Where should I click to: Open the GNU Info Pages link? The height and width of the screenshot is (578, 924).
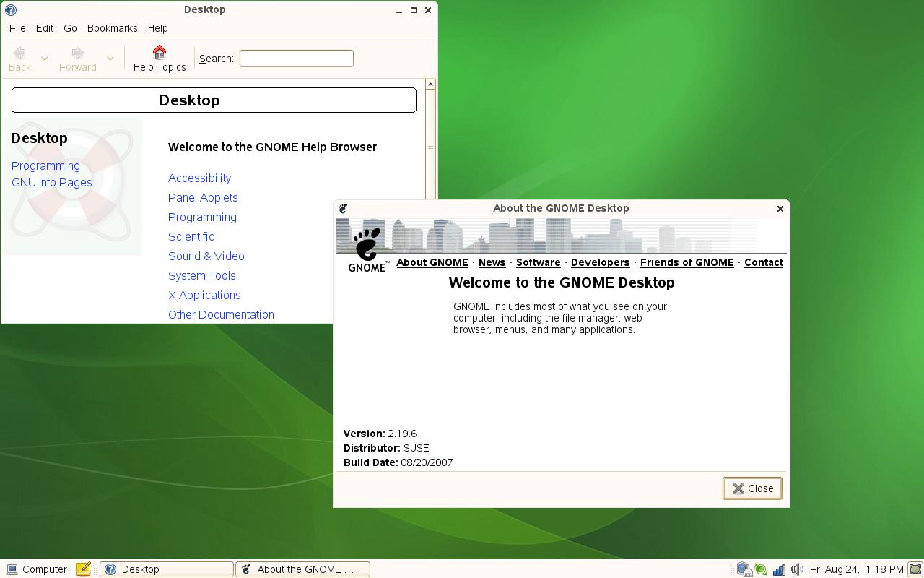coord(51,182)
